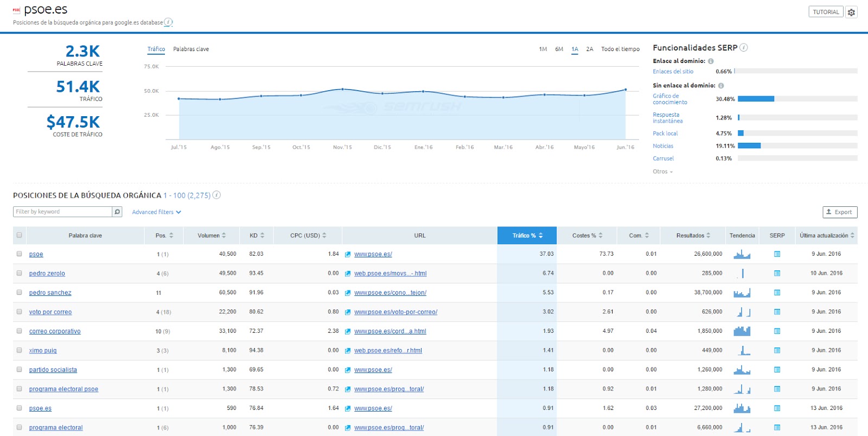View SERP snapshot for psoe.es keyword
The image size is (868, 436).
[x=777, y=408]
